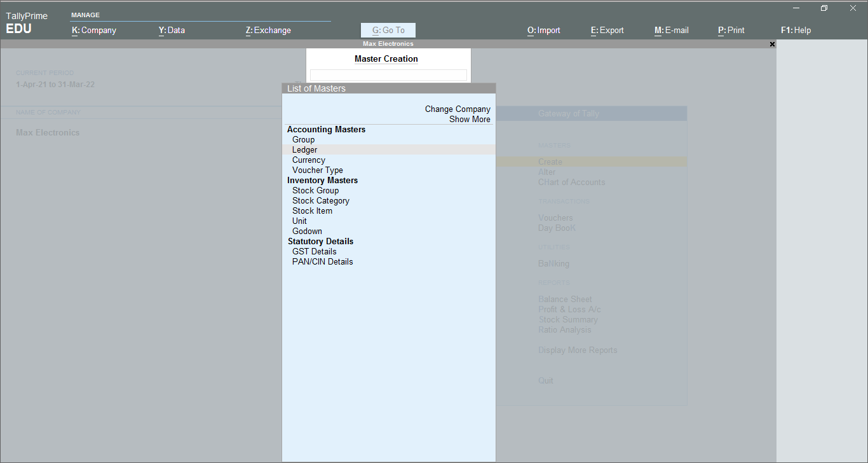868x463 pixels.
Task: Open Ratio Analysis report
Action: (564, 329)
